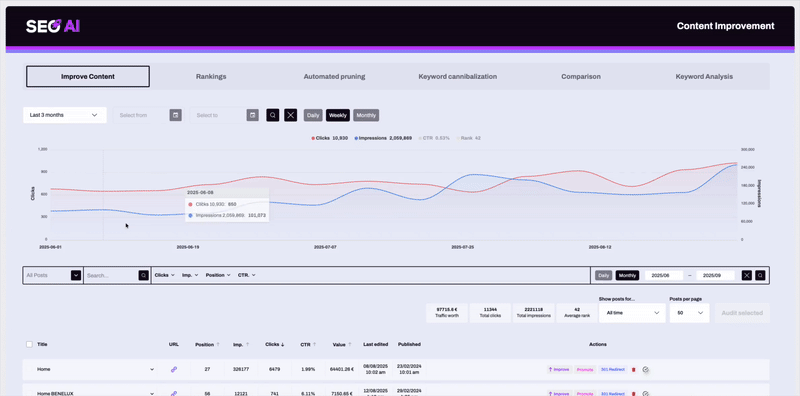
Task: Click the Total clicks summary card
Action: pos(490,313)
